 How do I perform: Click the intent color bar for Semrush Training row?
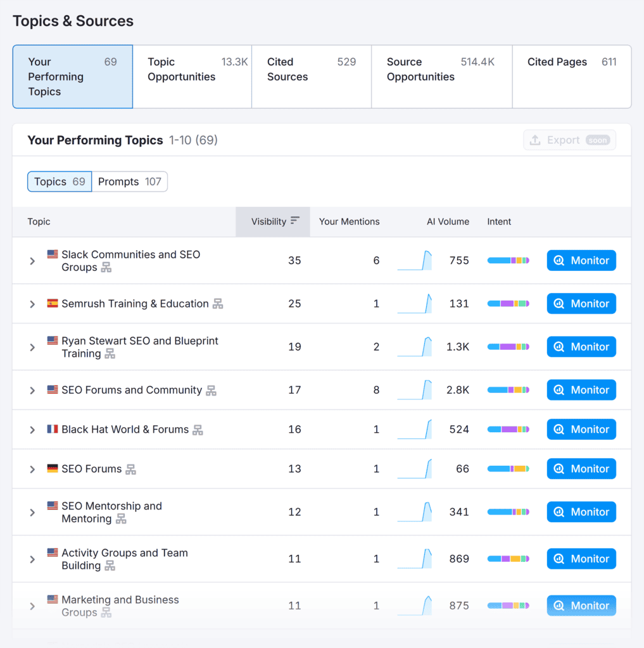point(508,304)
